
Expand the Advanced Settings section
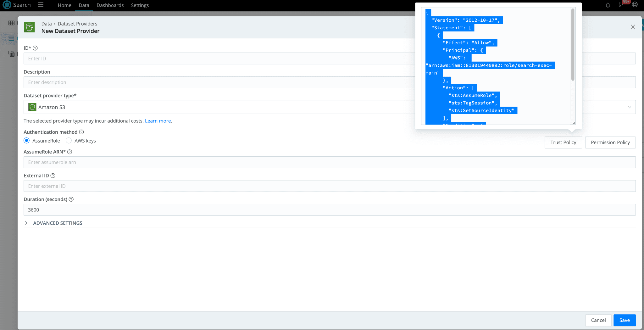(26, 223)
